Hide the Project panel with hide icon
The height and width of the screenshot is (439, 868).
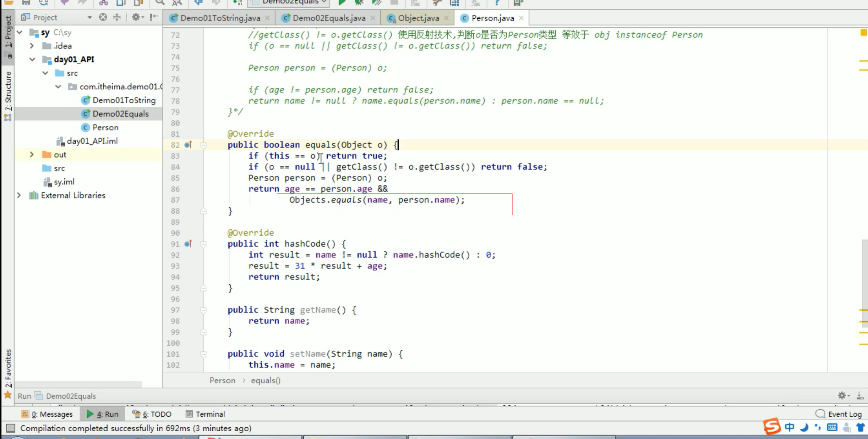click(x=154, y=17)
